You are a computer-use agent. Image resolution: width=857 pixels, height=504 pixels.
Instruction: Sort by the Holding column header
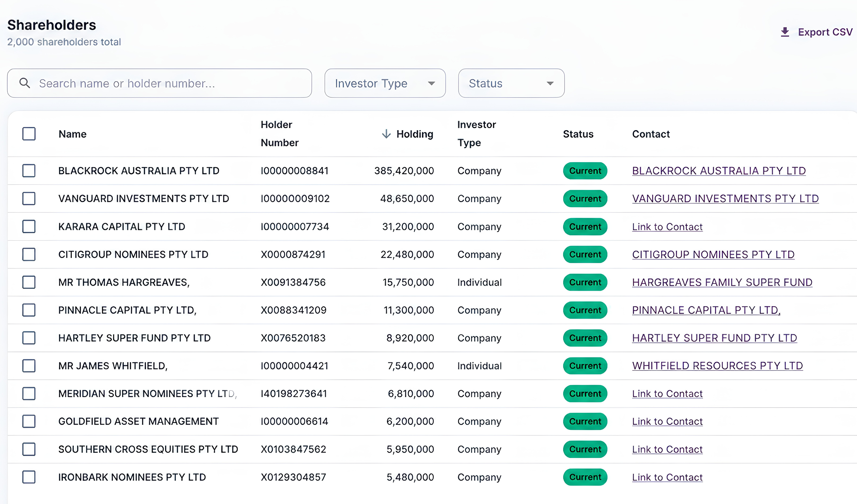click(415, 134)
